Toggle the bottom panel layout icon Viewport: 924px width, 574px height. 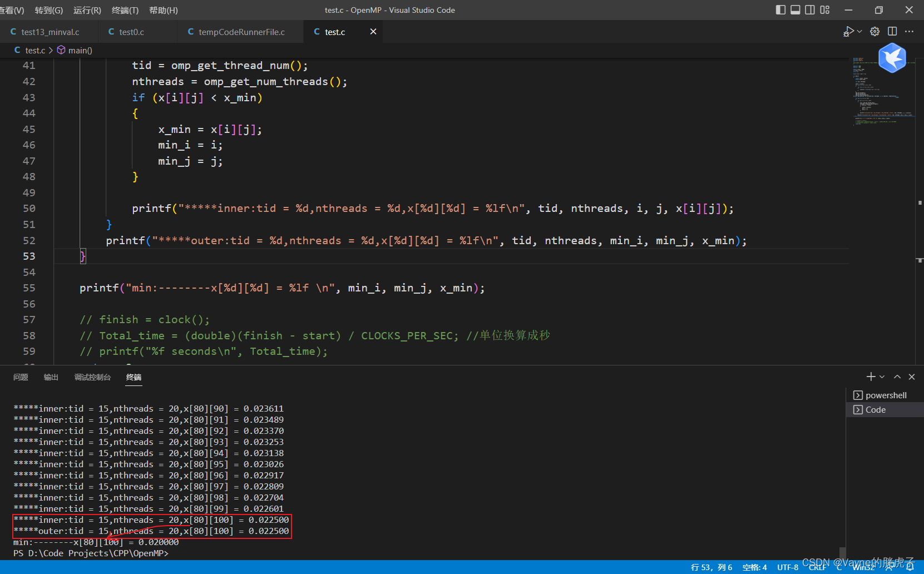pos(795,9)
